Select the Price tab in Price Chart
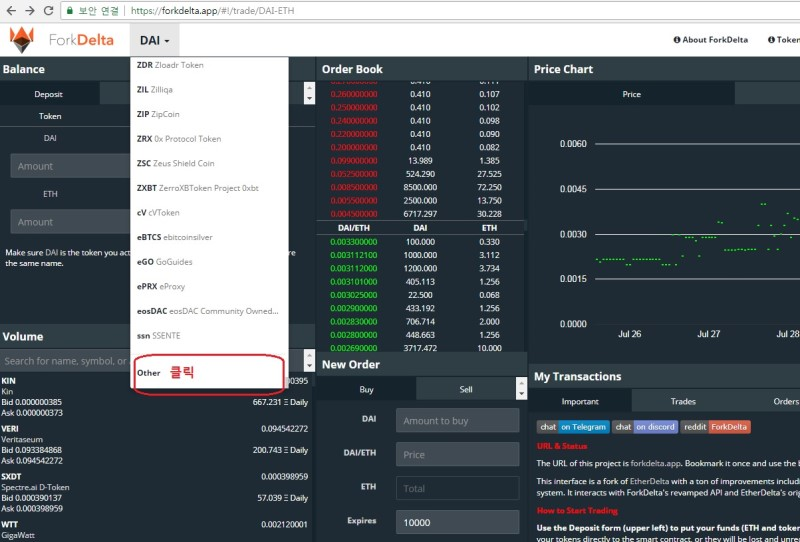 click(631, 94)
